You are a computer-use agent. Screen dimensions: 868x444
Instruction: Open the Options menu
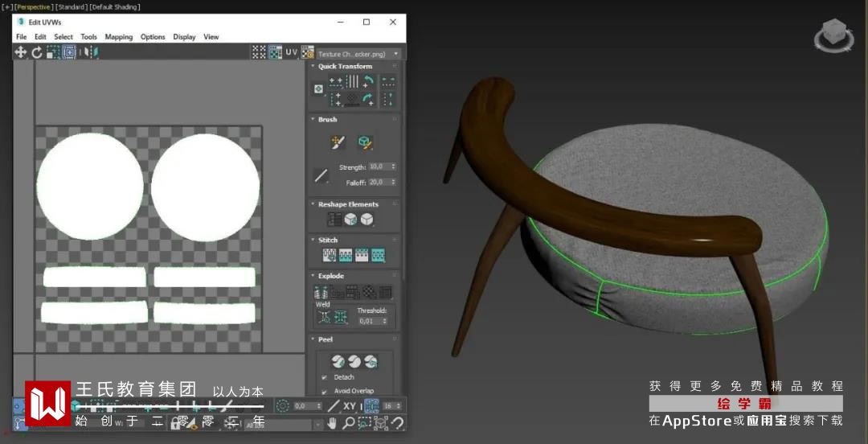coord(153,36)
